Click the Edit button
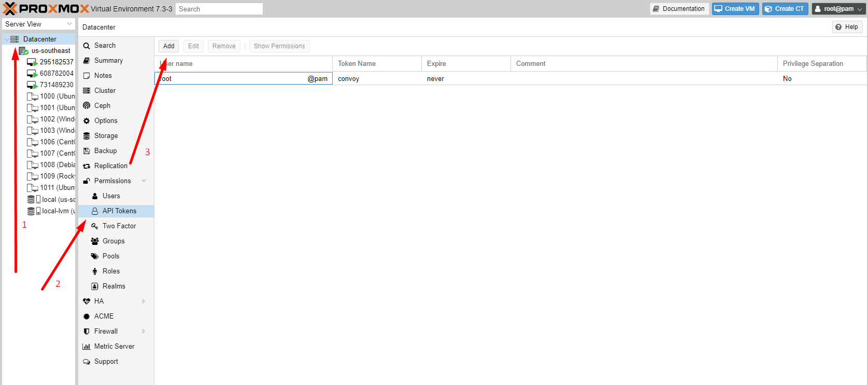Viewport: 868px width, 385px height. (x=193, y=46)
